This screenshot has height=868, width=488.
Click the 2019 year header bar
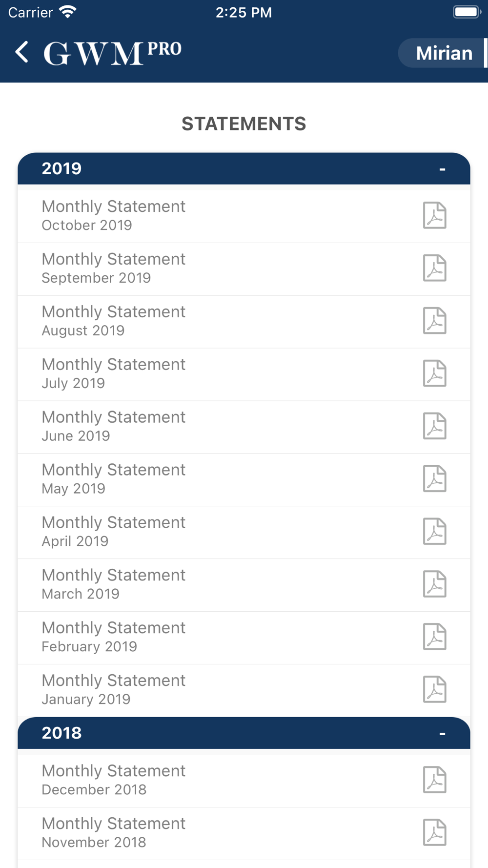(244, 168)
